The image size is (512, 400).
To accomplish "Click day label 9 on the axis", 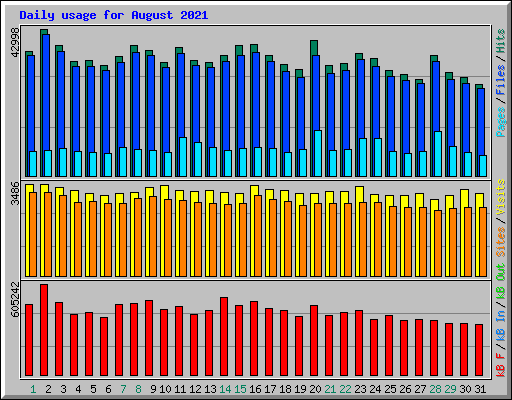I will (153, 389).
